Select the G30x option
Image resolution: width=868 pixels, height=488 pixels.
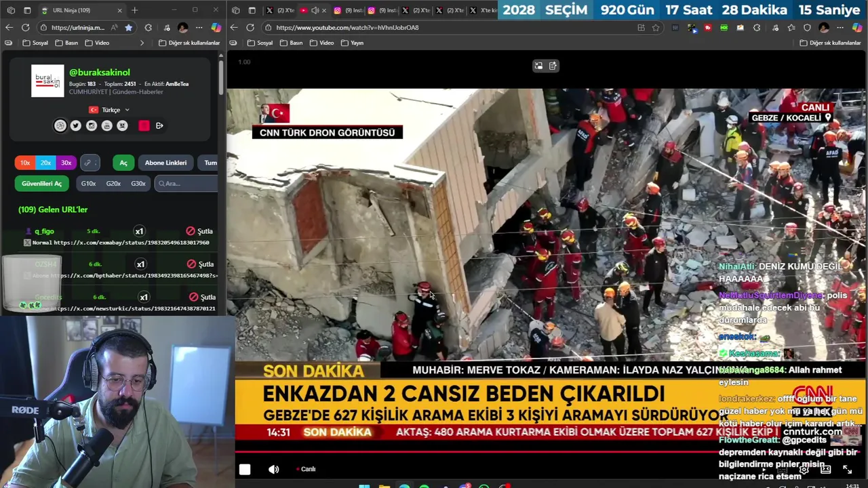[x=138, y=184]
